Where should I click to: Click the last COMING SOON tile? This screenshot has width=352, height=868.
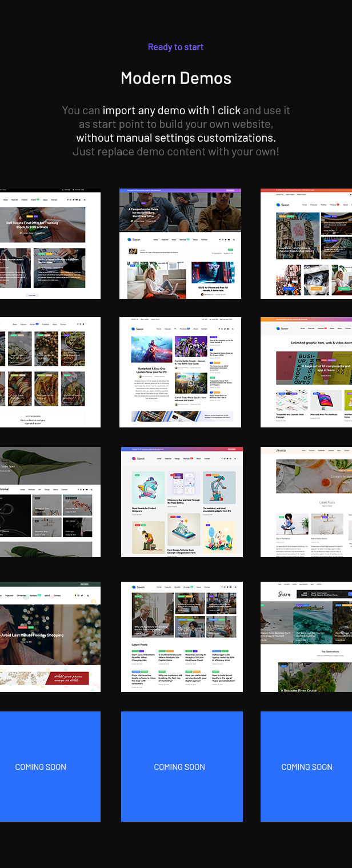(x=306, y=766)
